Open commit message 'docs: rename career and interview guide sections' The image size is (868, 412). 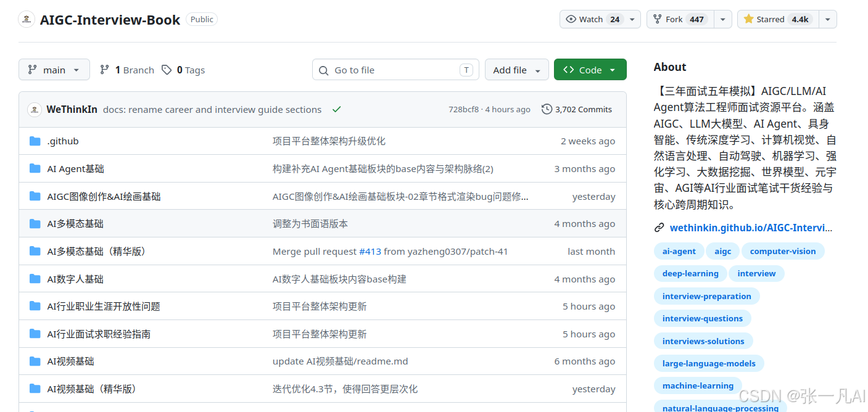coord(212,109)
